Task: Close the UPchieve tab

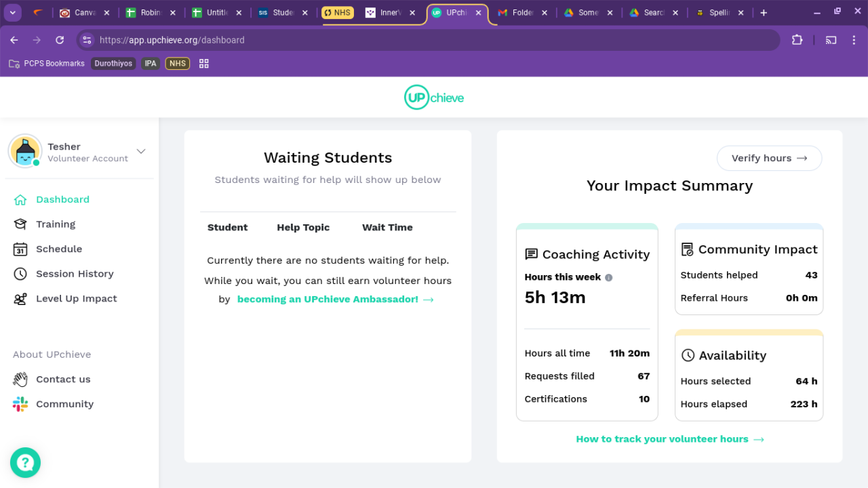Action: (x=479, y=13)
